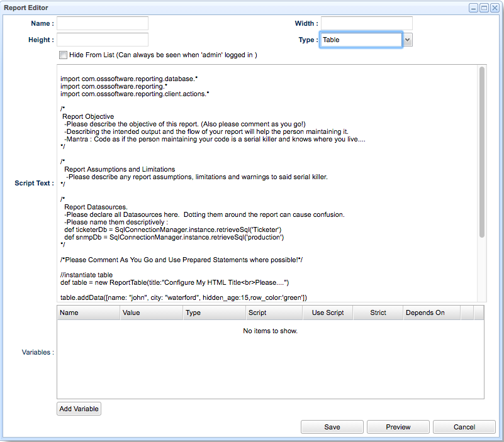Minimize the Report Editor window

coord(473,8)
